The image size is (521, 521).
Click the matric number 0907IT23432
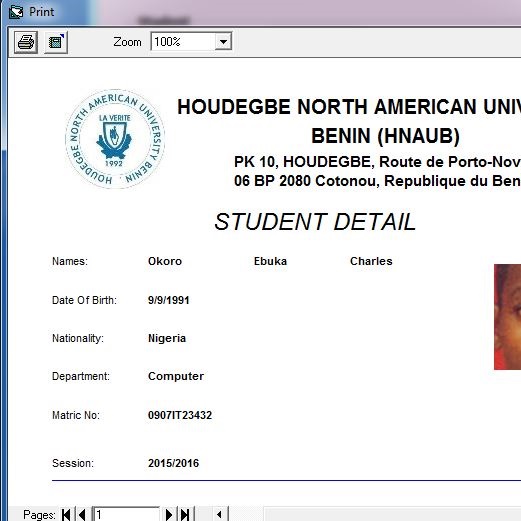180,415
